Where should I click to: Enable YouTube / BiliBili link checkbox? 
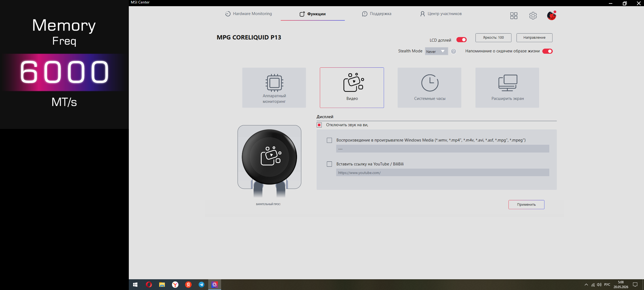click(x=329, y=164)
